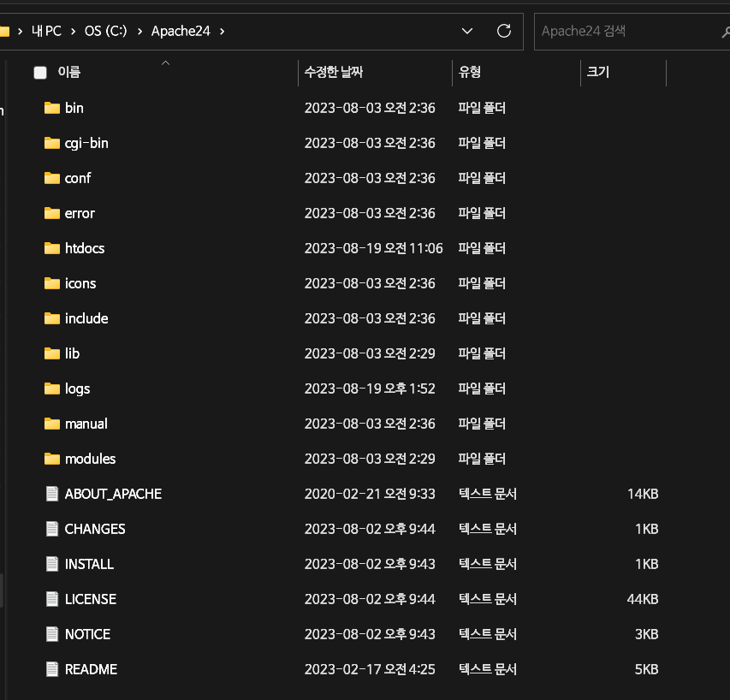
Task: Click the README text document icon
Action: click(x=52, y=669)
